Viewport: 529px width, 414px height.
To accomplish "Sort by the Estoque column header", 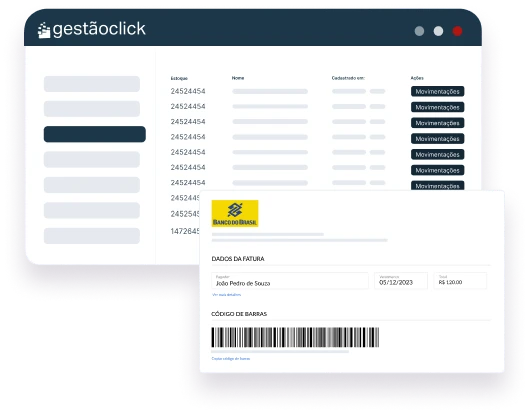I will [x=179, y=78].
